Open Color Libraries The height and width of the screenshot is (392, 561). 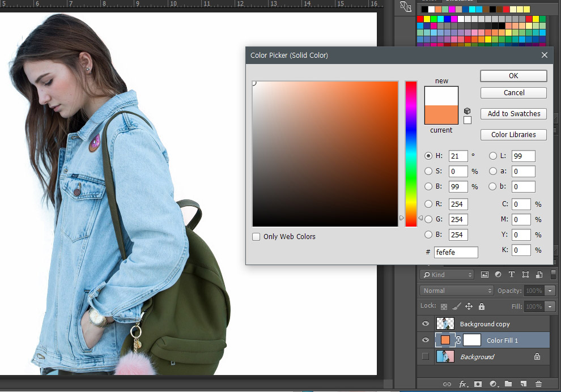coord(513,135)
